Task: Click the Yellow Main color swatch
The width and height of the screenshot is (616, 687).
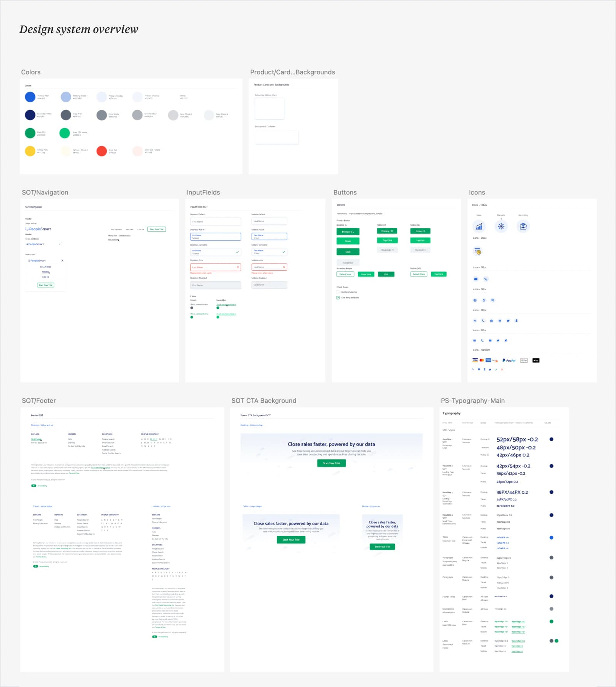Action: (x=30, y=151)
